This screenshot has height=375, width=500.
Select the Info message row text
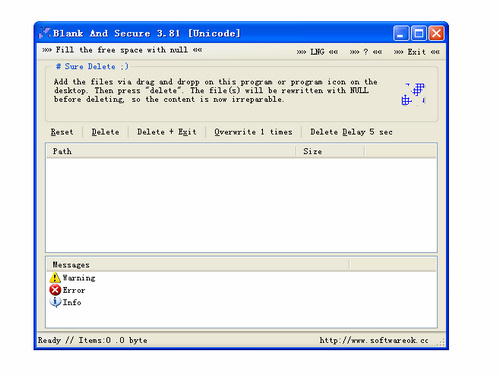[72, 302]
